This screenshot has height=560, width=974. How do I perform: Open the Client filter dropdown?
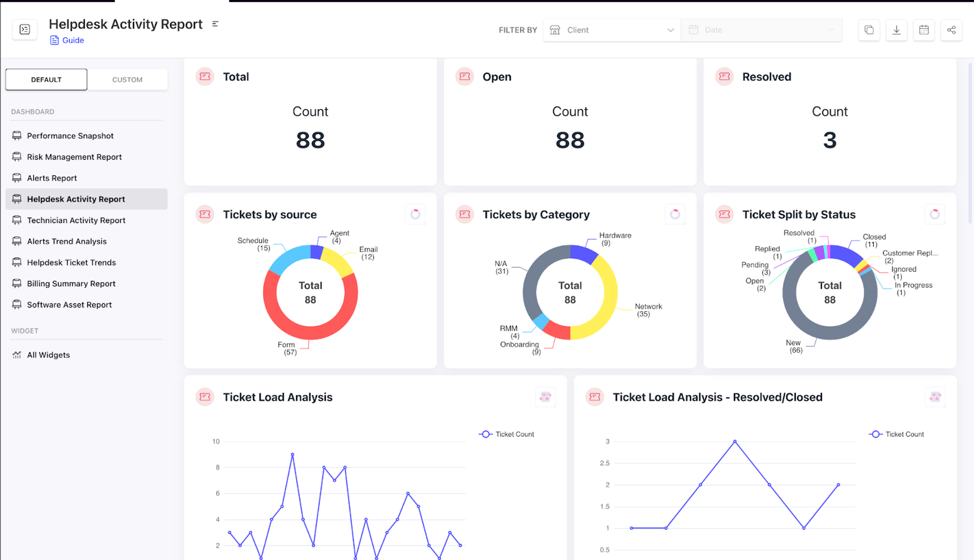(x=612, y=30)
